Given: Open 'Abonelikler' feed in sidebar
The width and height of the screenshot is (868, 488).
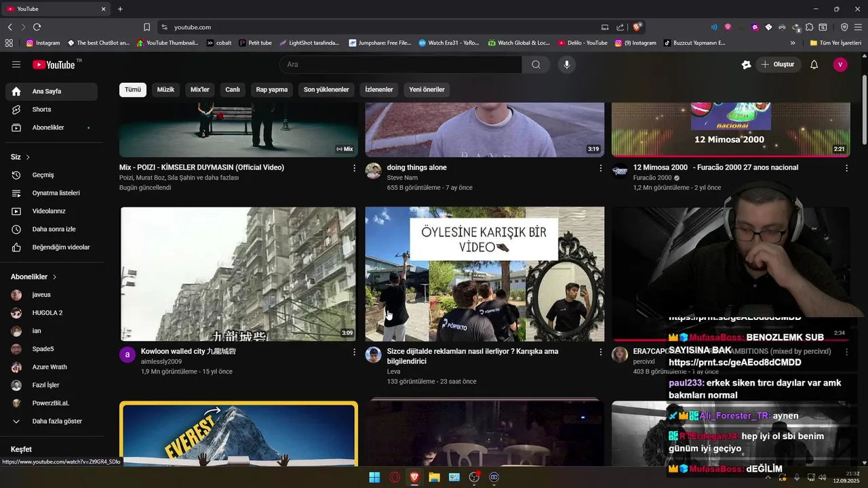Looking at the screenshot, I should [52, 127].
